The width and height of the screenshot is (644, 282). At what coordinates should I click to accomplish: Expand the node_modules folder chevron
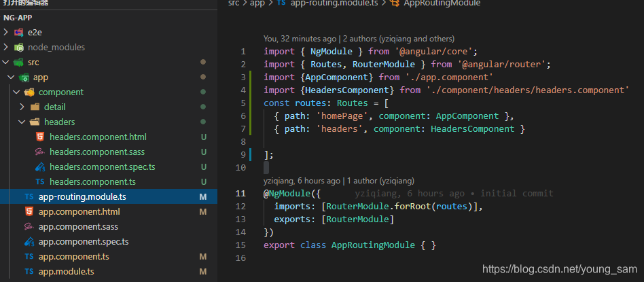5,48
